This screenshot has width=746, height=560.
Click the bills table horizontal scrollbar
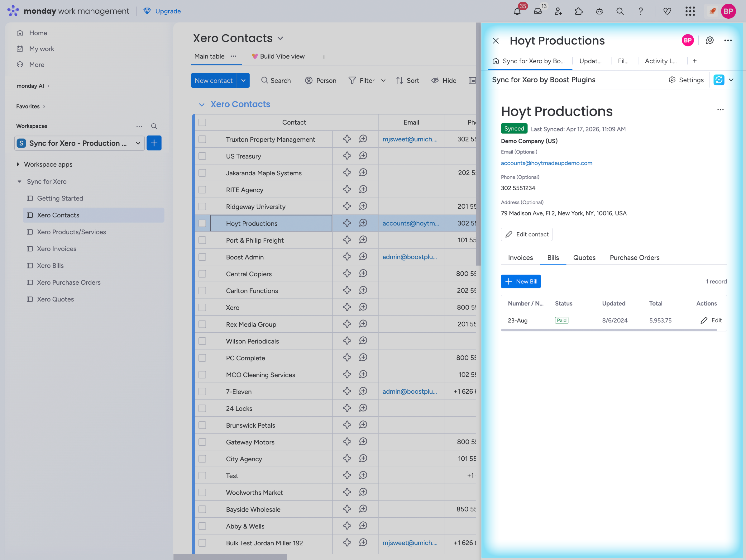(609, 330)
